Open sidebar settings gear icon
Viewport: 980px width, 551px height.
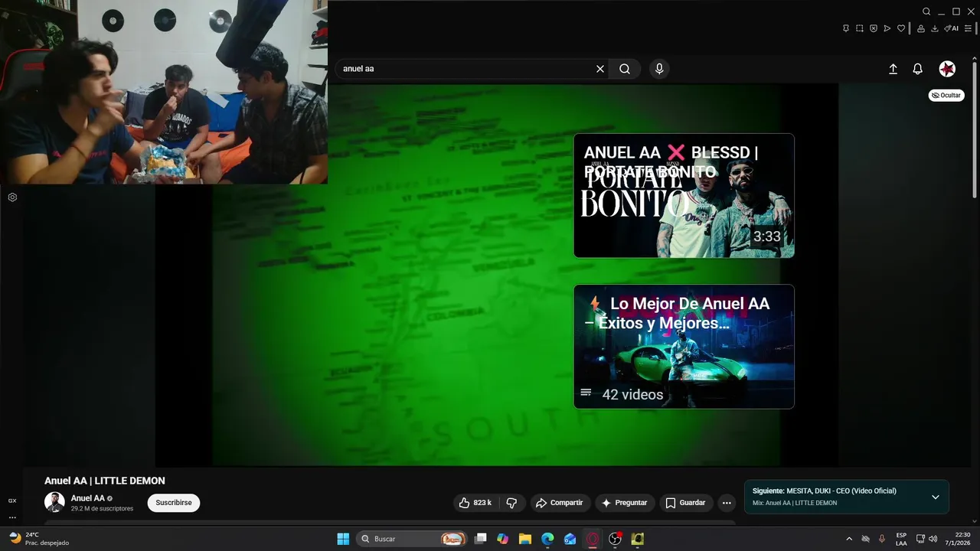[12, 197]
